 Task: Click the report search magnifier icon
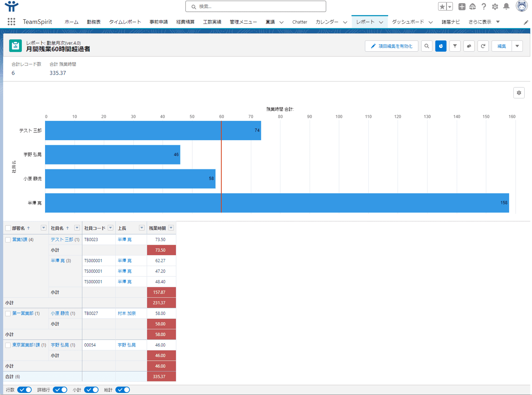click(427, 46)
